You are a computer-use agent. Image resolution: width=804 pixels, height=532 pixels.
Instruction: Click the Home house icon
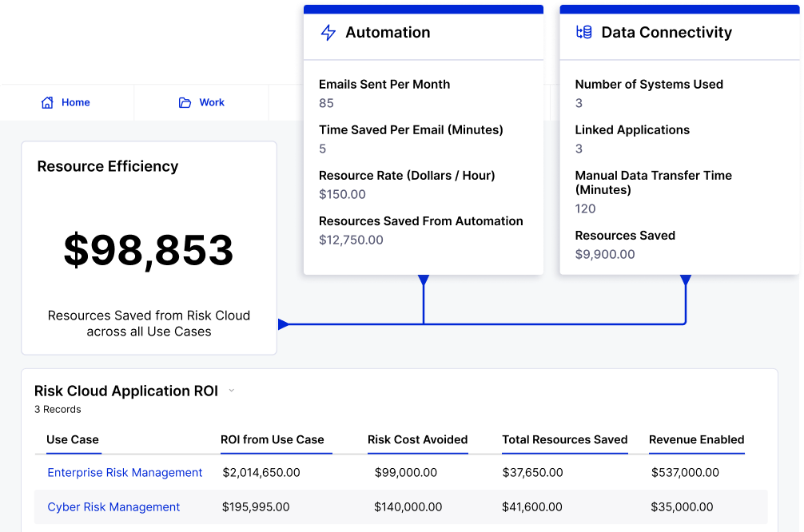(47, 102)
